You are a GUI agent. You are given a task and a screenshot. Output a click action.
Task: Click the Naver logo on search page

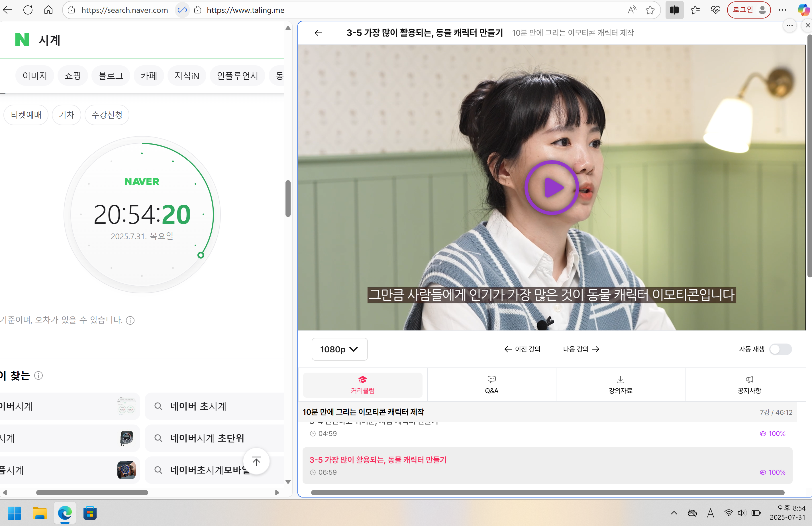23,40
